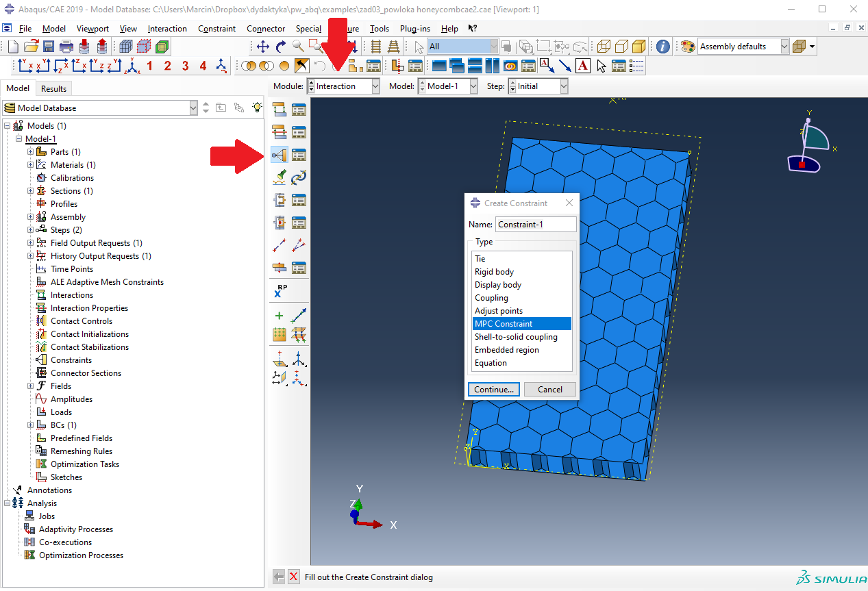Click the Pan View tool

(x=263, y=47)
